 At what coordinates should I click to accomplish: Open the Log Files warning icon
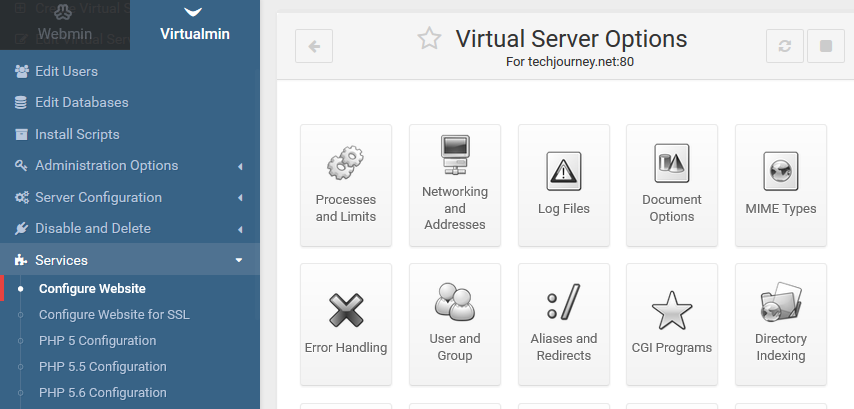(x=564, y=171)
